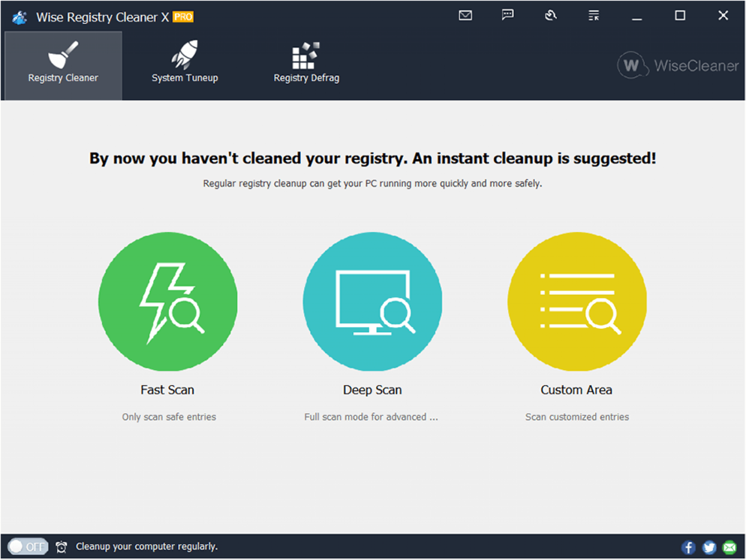Close the Wise Registry Cleaner window
This screenshot has width=746, height=560.
723,15
